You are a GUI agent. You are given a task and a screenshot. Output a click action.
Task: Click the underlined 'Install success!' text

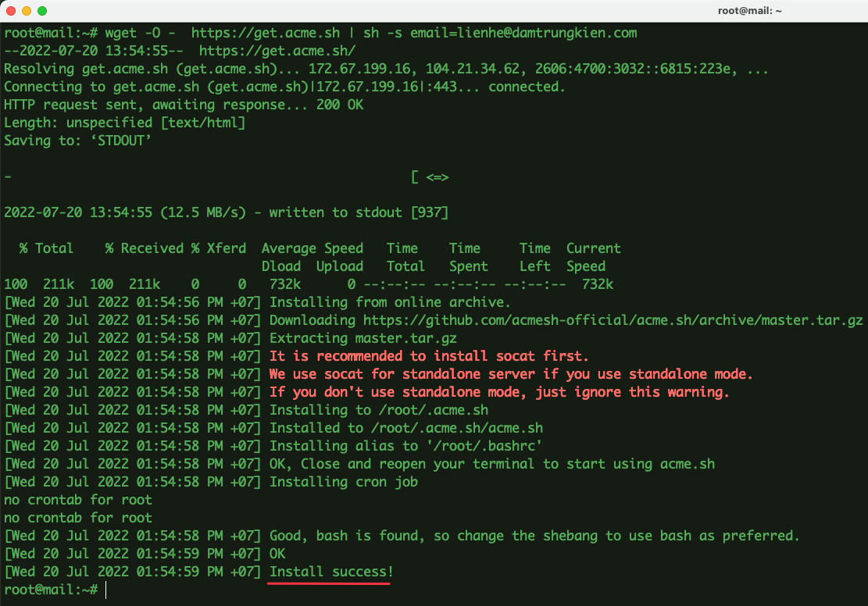(x=331, y=572)
